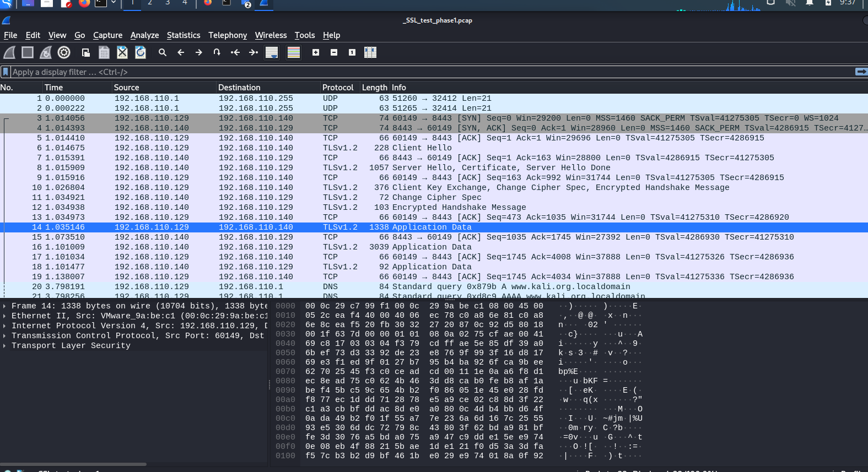868x472 pixels.
Task: Stop the running capture
Action: tap(28, 52)
